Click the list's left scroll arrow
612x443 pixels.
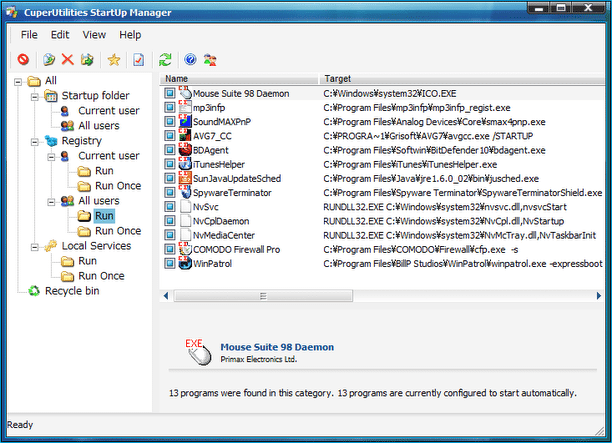[x=166, y=296]
